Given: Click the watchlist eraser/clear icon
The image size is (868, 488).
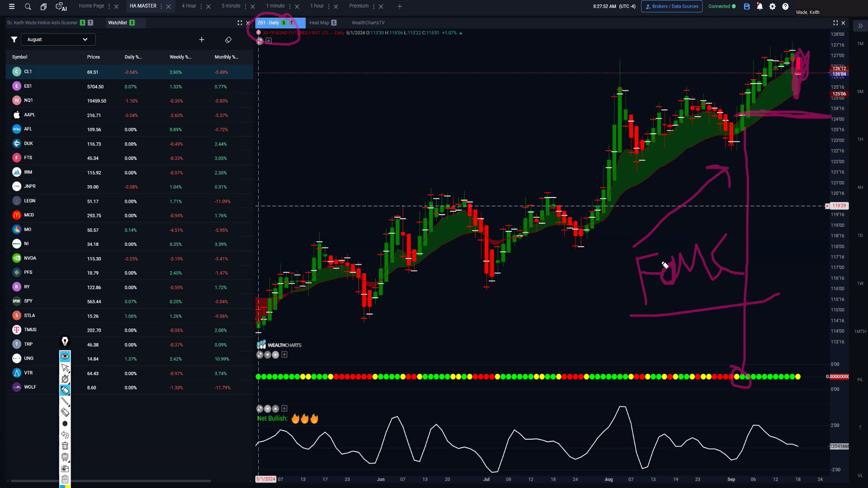Looking at the screenshot, I should click(x=228, y=40).
